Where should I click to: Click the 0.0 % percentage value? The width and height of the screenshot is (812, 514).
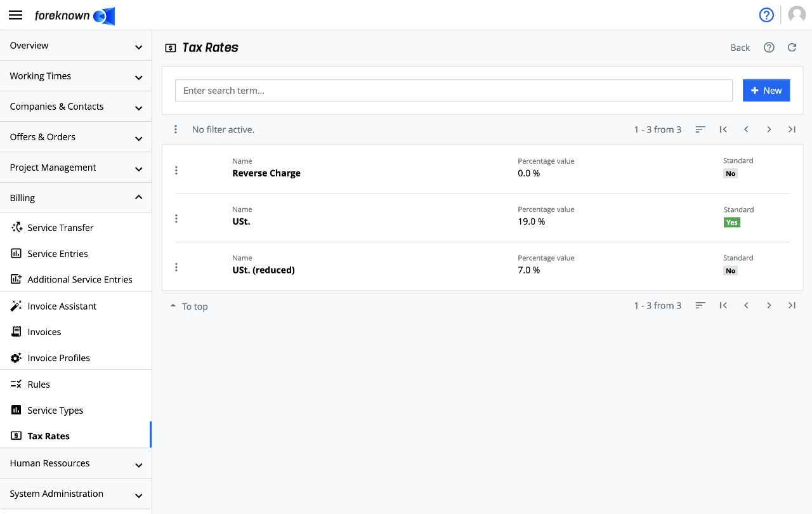529,173
